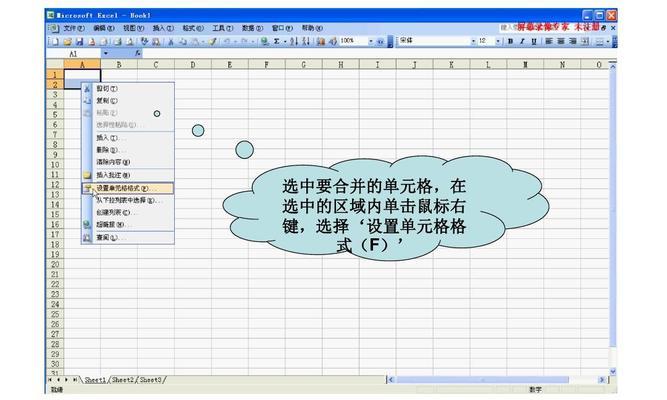Click the vertical scrollbar down arrow

pyautogui.click(x=613, y=371)
